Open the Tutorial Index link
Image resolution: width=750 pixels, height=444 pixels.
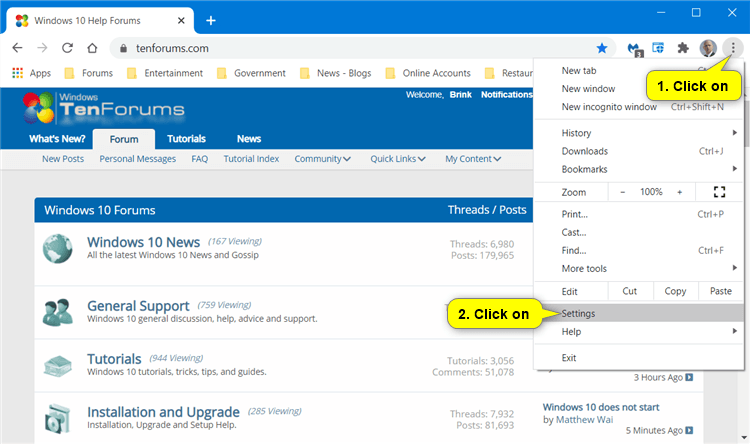(251, 159)
